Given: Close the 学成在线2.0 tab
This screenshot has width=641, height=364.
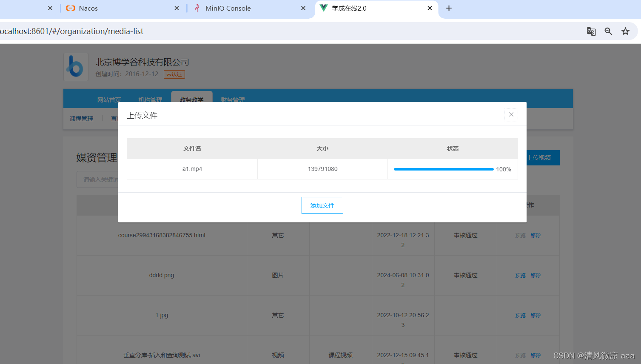Looking at the screenshot, I should tap(430, 8).
